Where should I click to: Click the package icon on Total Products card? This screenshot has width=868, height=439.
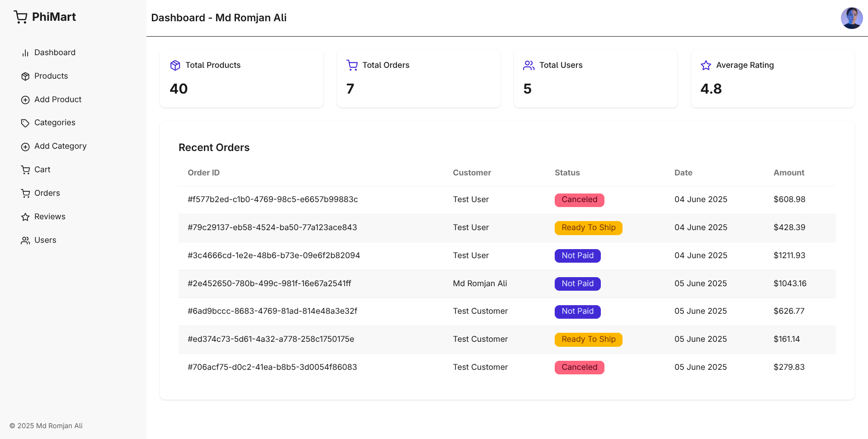pos(175,65)
